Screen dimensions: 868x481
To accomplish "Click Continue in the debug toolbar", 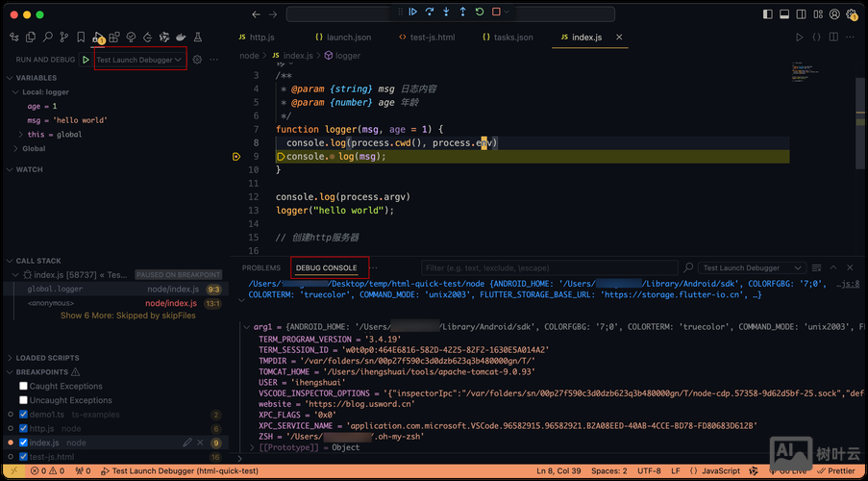I will 412,13.
